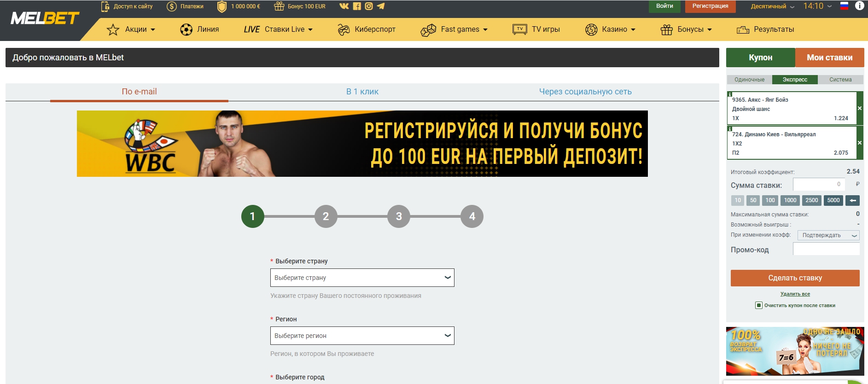Switch to the В 1 клик tab
The height and width of the screenshot is (384, 868).
coord(362,92)
